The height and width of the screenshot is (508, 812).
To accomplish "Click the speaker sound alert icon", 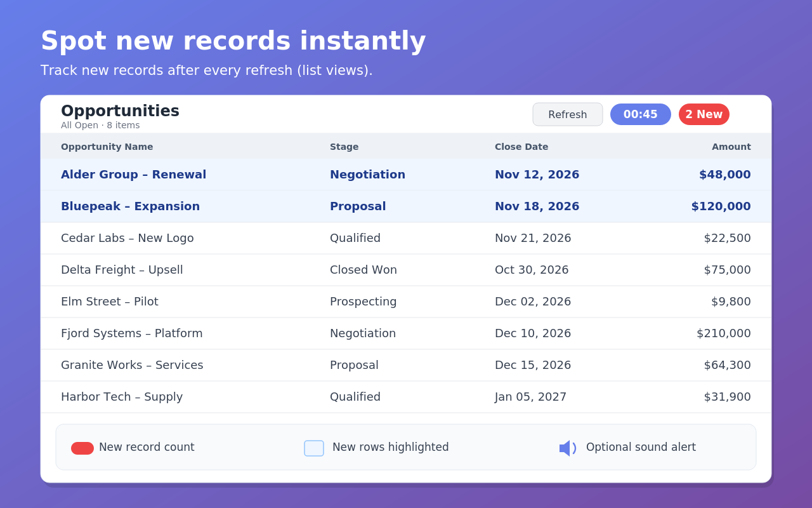I will (x=567, y=448).
